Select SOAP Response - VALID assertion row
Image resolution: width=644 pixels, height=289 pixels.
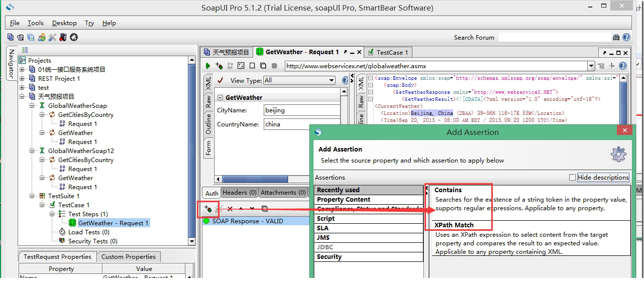tap(256, 221)
